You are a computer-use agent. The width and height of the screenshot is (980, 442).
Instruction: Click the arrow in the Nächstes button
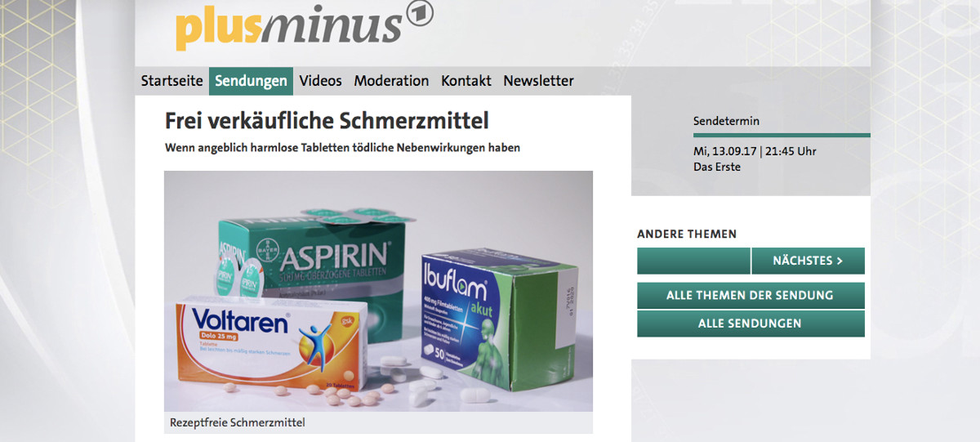(839, 261)
